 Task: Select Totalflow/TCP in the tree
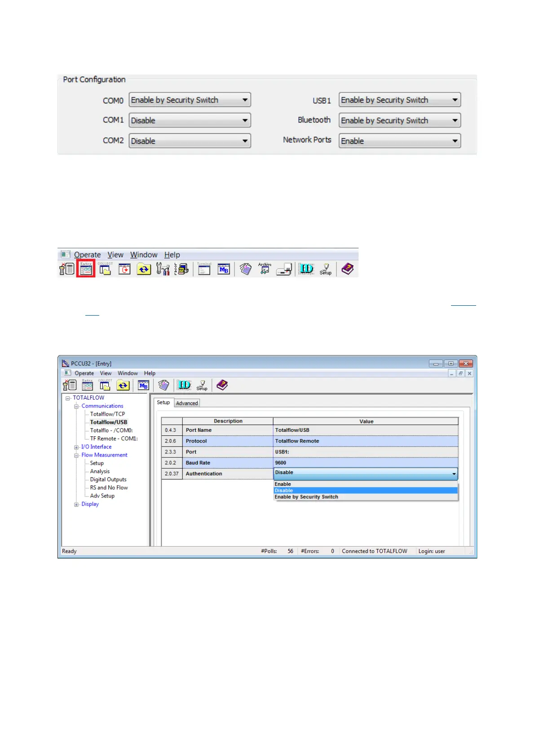click(x=107, y=414)
